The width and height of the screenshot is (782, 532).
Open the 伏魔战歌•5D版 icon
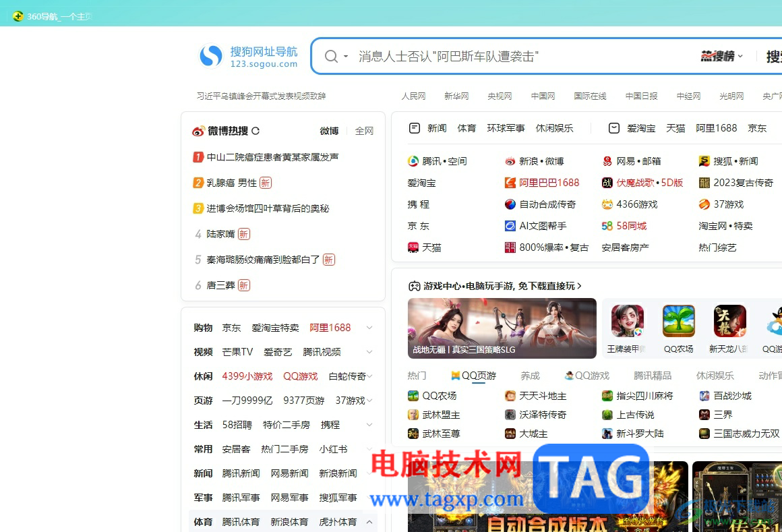point(607,183)
